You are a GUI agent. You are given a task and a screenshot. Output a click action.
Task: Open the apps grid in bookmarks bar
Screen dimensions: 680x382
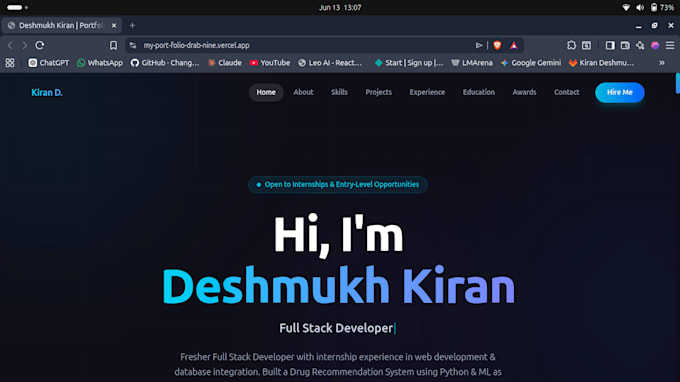(x=10, y=63)
